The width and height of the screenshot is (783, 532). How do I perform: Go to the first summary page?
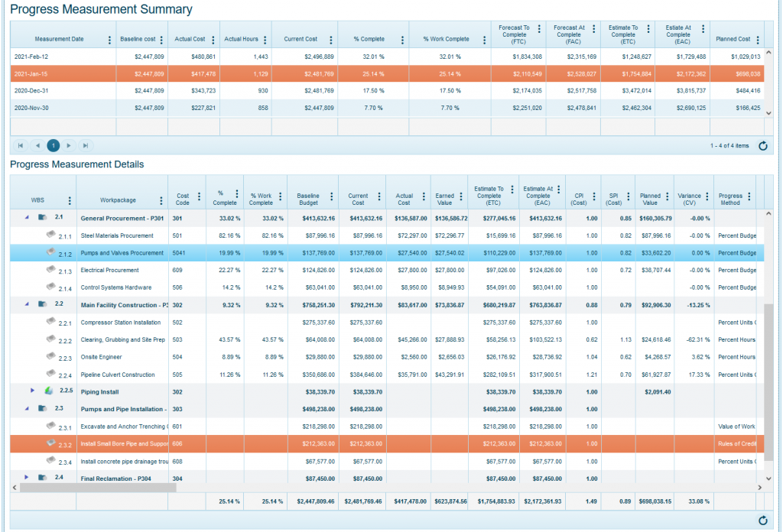(21, 145)
